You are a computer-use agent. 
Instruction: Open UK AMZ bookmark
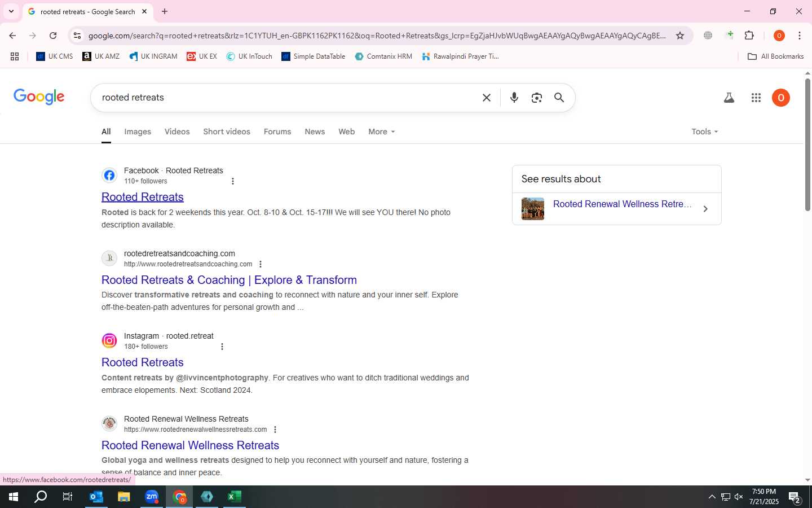[x=101, y=56]
